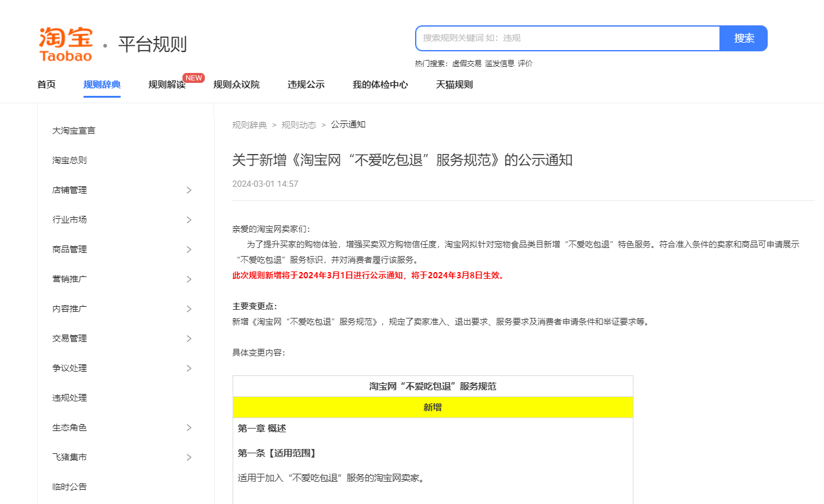Click the timestamp 2024-03-01 14:57
This screenshot has height=504, width=824.
(265, 184)
